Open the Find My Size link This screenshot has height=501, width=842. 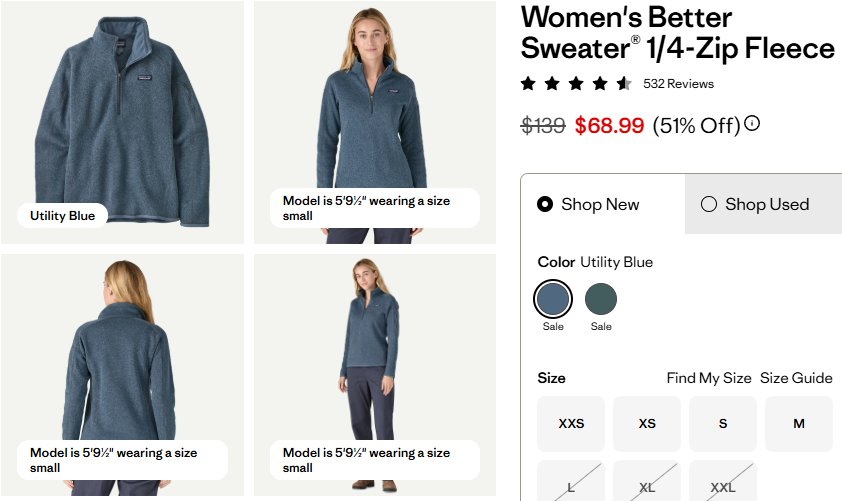point(709,378)
